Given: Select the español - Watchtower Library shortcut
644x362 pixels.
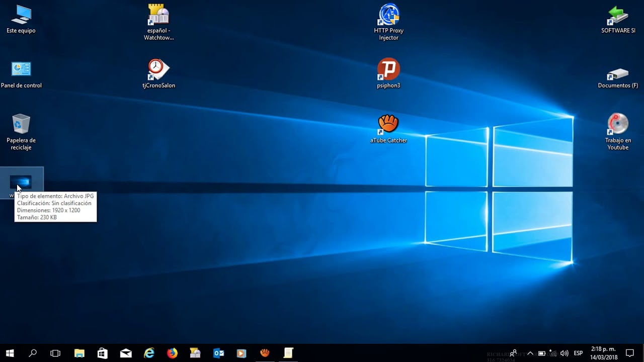Looking at the screenshot, I should [x=158, y=22].
